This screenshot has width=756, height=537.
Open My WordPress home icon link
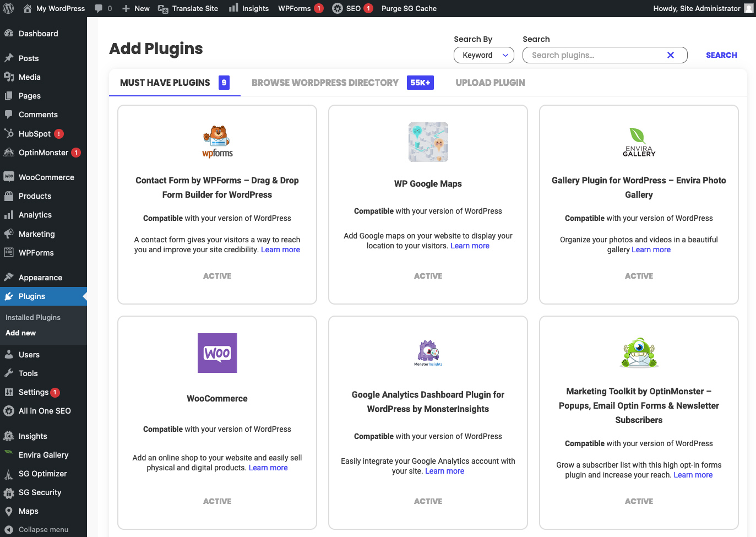click(28, 8)
